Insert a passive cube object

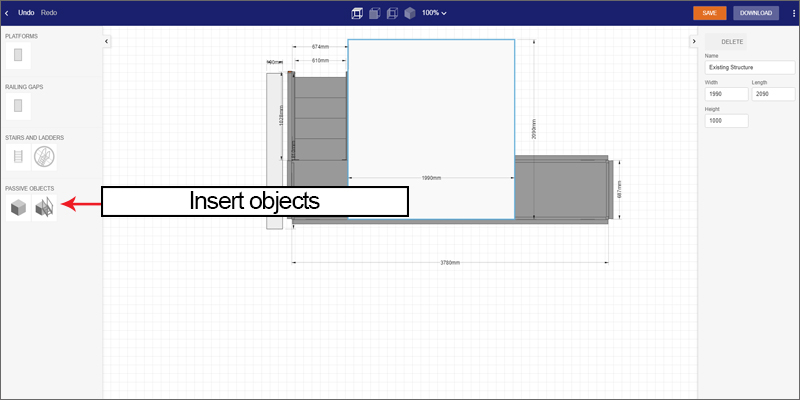tap(18, 207)
